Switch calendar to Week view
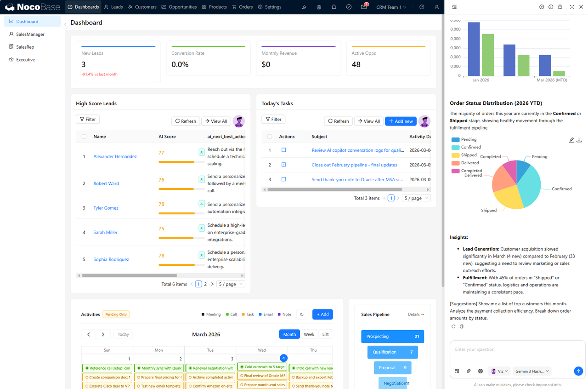The image size is (588, 389). point(309,334)
